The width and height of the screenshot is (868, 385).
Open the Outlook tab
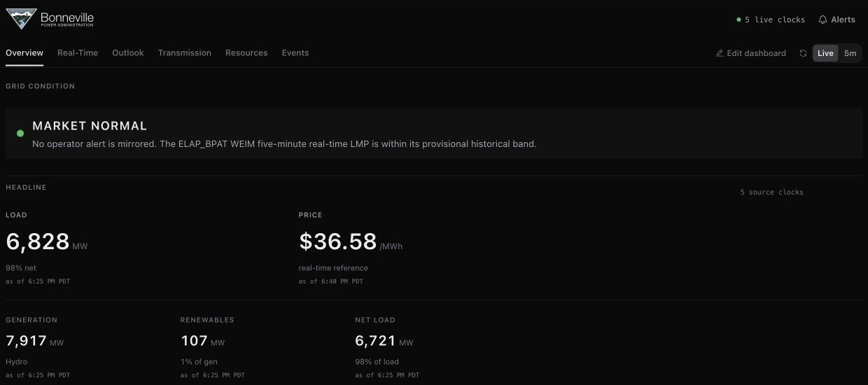(x=128, y=53)
